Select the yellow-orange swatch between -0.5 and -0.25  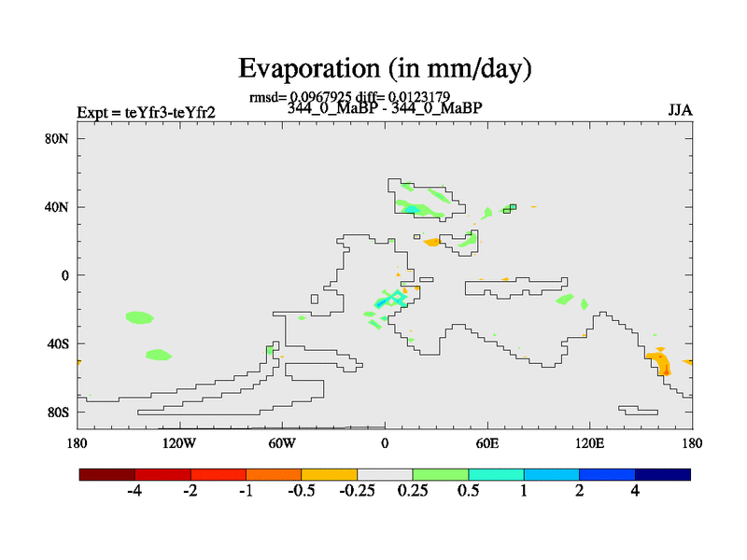coord(330,474)
